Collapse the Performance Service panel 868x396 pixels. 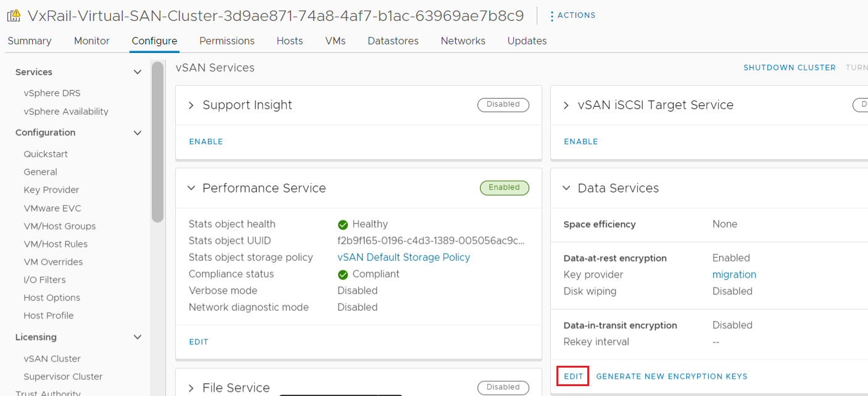(191, 188)
